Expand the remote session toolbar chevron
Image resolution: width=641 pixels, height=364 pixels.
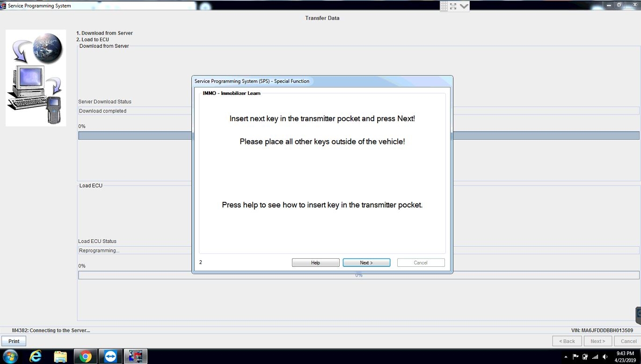coord(464,6)
